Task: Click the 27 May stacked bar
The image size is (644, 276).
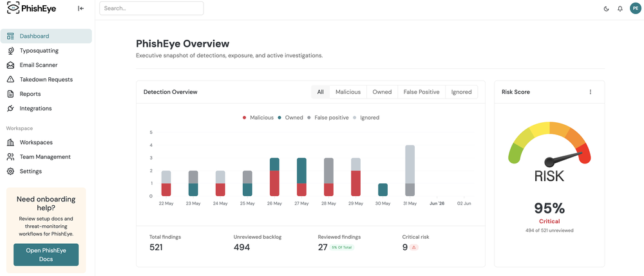Action: [x=302, y=177]
